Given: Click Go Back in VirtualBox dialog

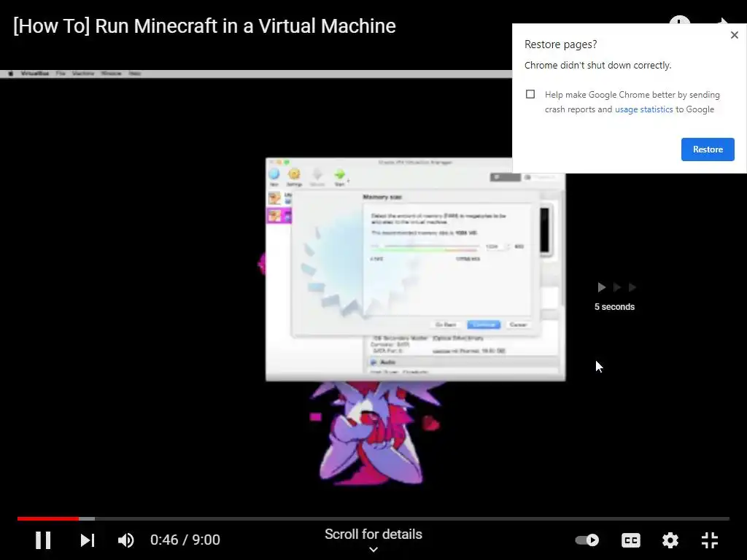Looking at the screenshot, I should click(446, 324).
